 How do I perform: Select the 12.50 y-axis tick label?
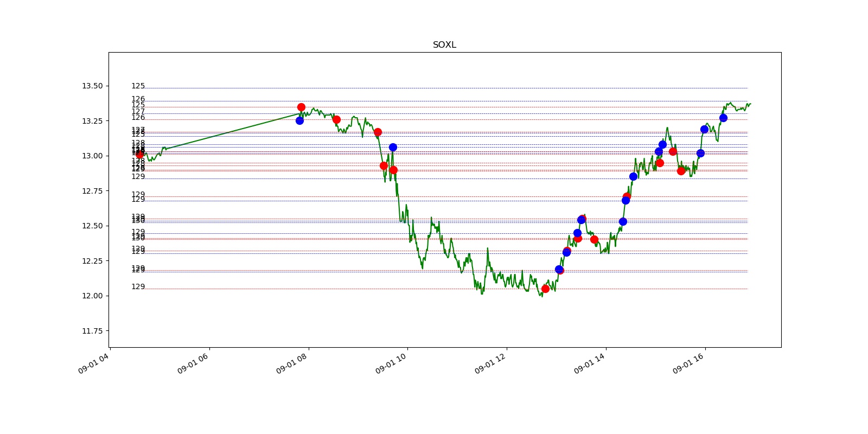tap(92, 226)
